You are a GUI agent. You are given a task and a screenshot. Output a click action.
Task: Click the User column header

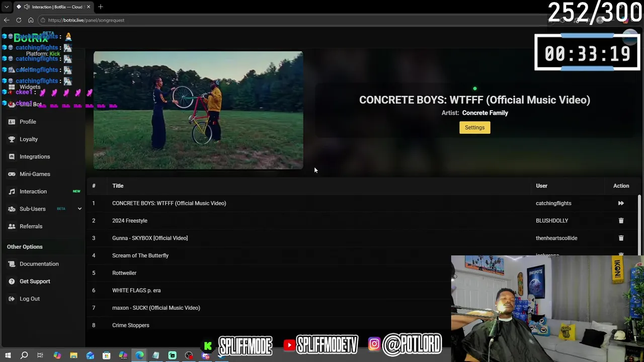[x=541, y=186]
